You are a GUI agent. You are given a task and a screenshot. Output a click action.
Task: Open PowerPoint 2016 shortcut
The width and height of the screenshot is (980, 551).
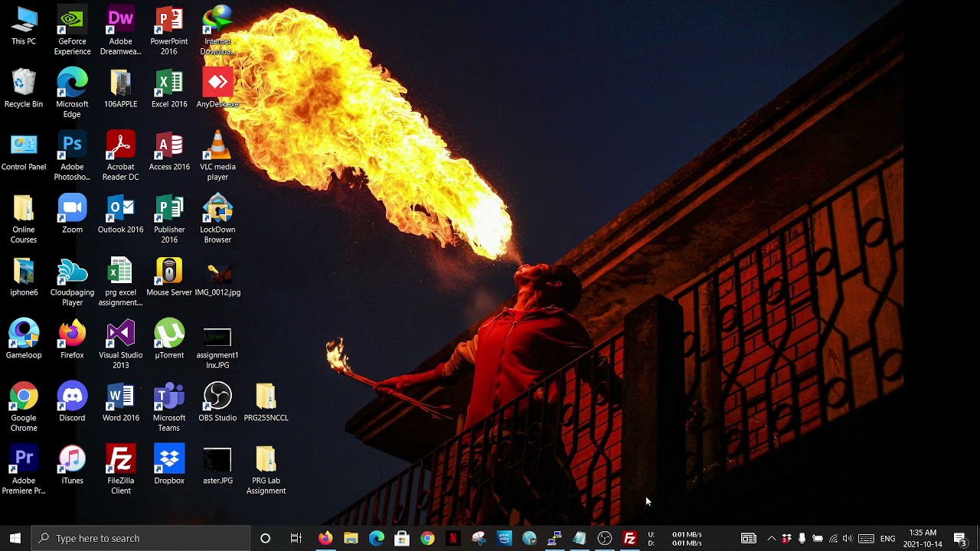(x=169, y=31)
